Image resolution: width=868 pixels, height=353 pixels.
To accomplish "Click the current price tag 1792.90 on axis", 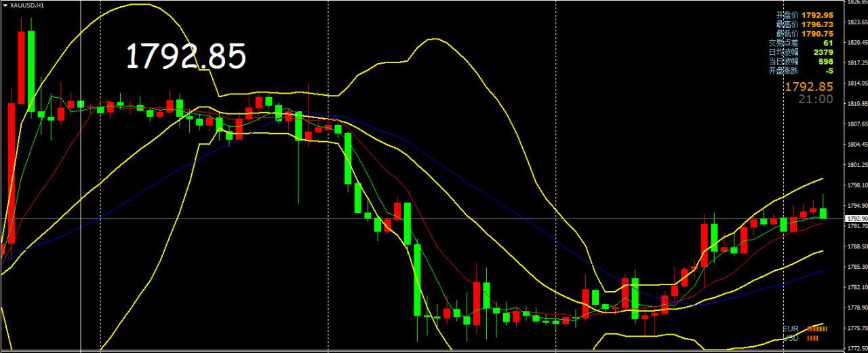I will coord(856,219).
